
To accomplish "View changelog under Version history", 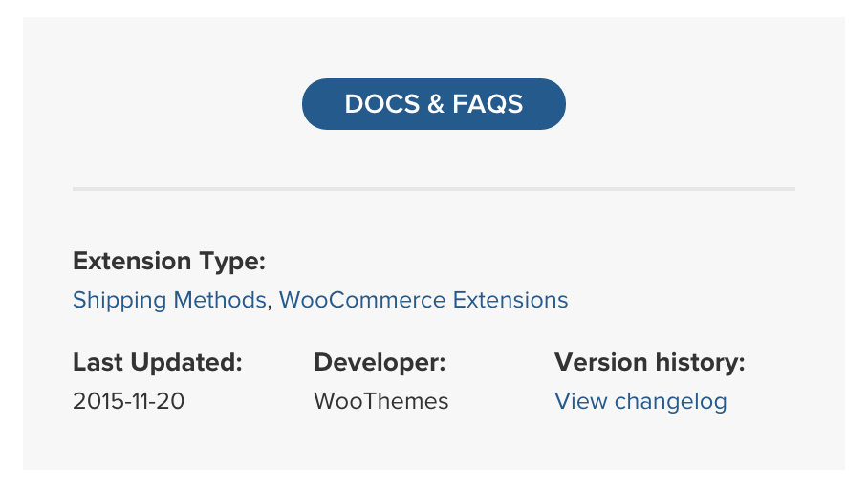I will click(x=640, y=401).
